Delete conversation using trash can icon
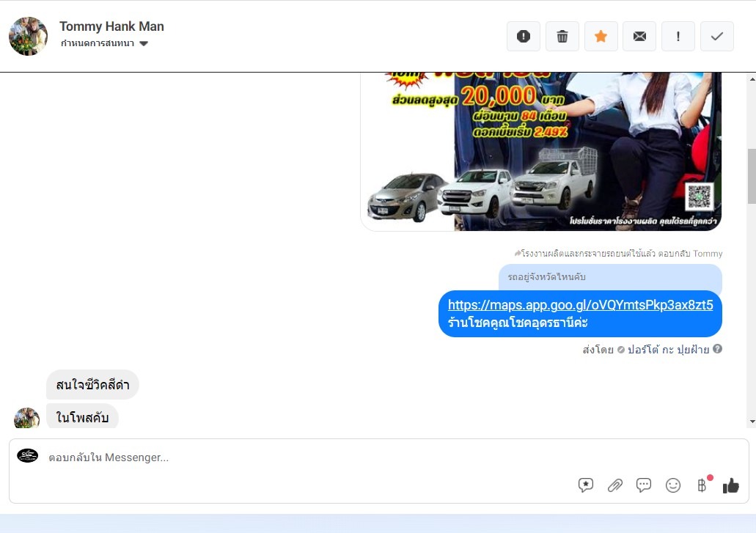This screenshot has width=756, height=533. tap(562, 36)
